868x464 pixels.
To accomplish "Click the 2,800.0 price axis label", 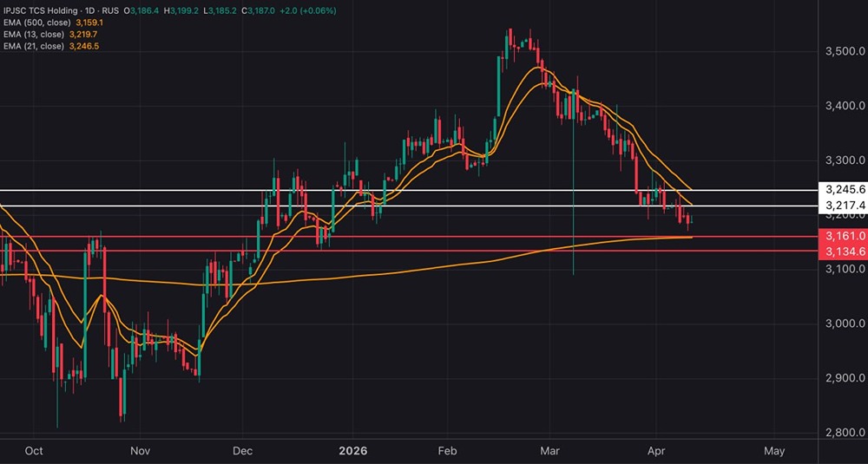I will tap(845, 433).
